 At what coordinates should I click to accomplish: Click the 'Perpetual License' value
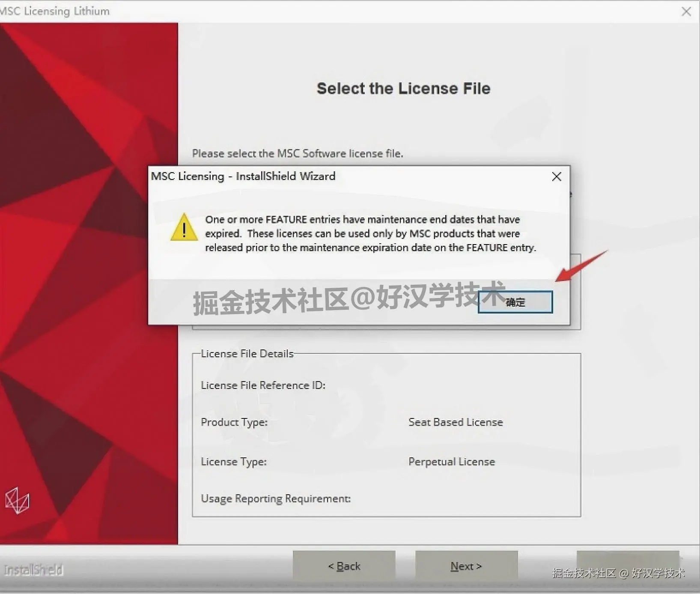[x=452, y=462]
